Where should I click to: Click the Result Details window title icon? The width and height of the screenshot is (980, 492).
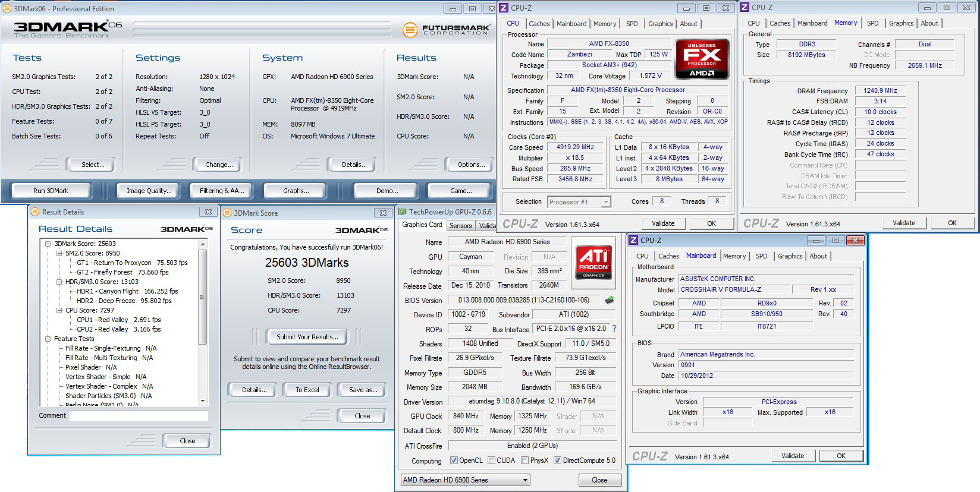pos(35,212)
